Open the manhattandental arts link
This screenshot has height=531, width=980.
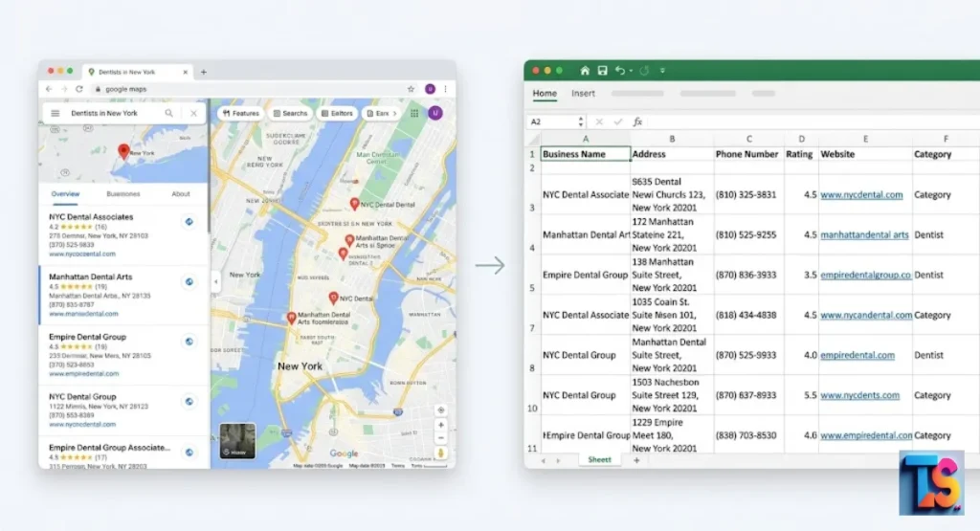(864, 235)
